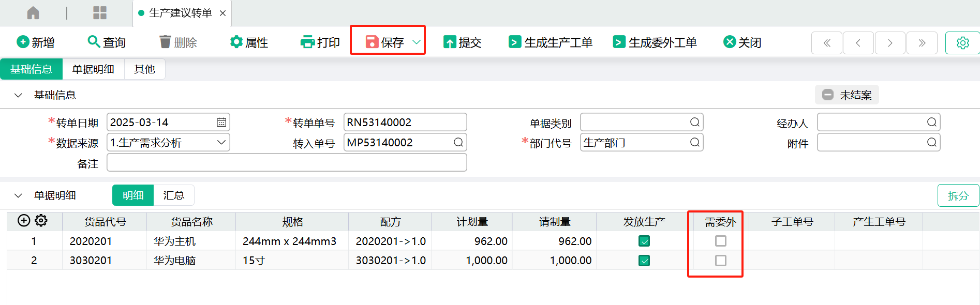The width and height of the screenshot is (980, 305).
Task: Click the 拆分 button
Action: click(x=958, y=196)
